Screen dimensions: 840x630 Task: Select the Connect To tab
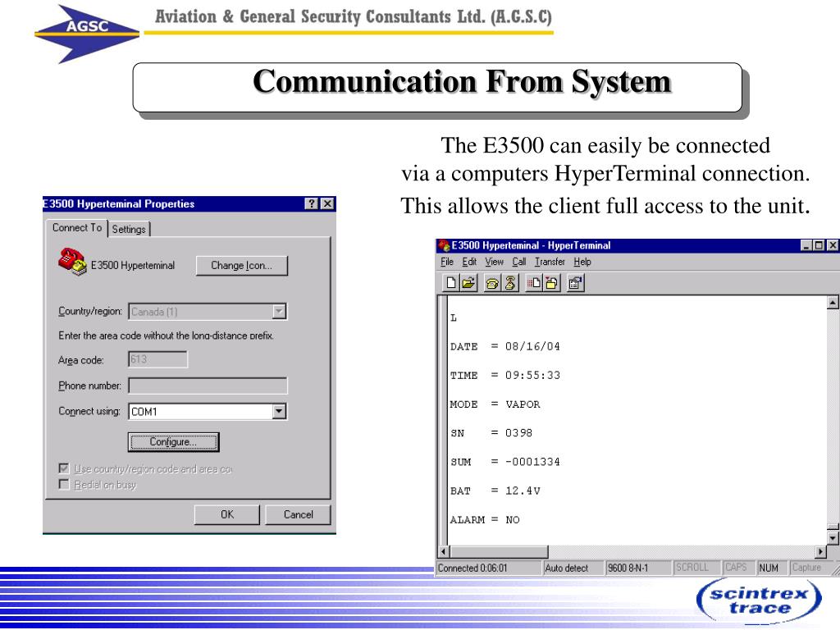[76, 228]
